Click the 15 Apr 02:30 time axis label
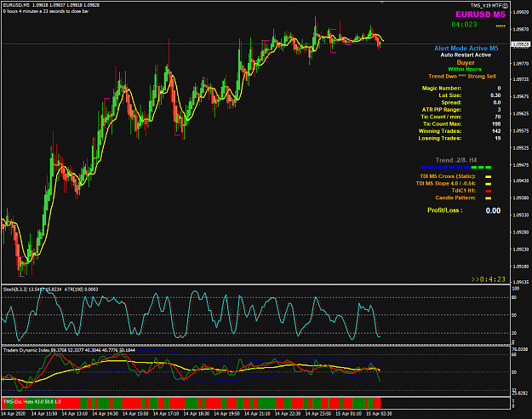The height and width of the screenshot is (419, 532). (379, 414)
